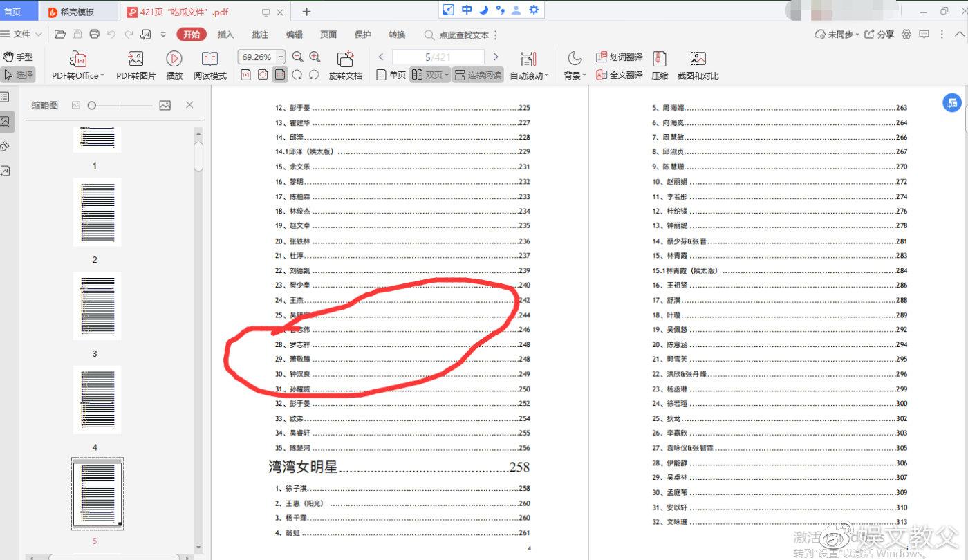Select page 4 thumbnail

[x=97, y=400]
